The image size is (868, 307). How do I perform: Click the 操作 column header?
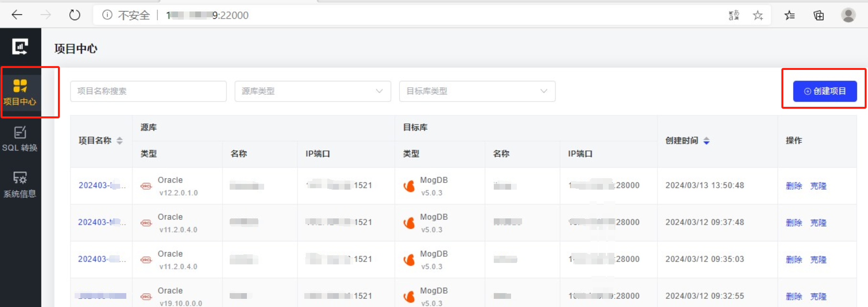point(794,140)
